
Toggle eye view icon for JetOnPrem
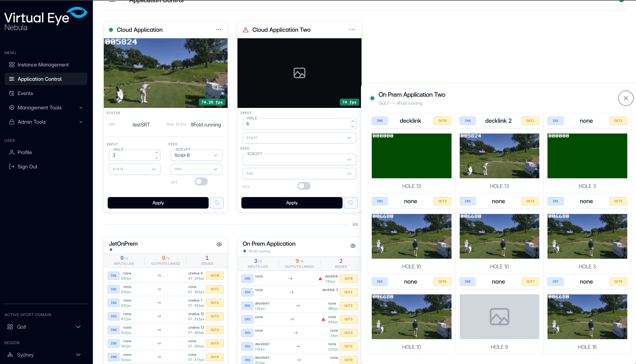219,244
